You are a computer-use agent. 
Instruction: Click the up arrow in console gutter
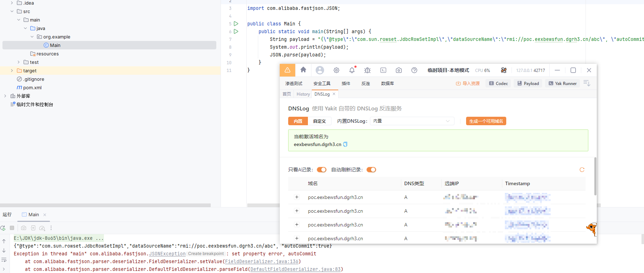pos(4,241)
